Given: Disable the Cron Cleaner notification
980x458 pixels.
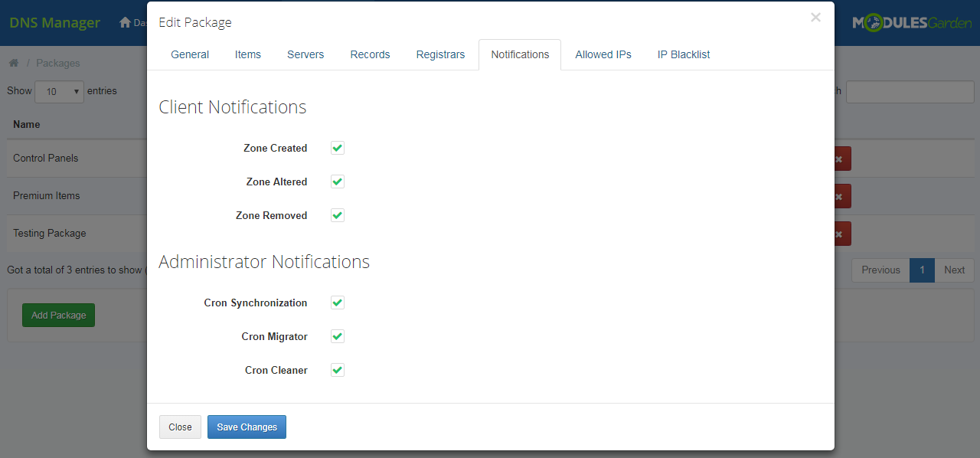Looking at the screenshot, I should point(337,370).
